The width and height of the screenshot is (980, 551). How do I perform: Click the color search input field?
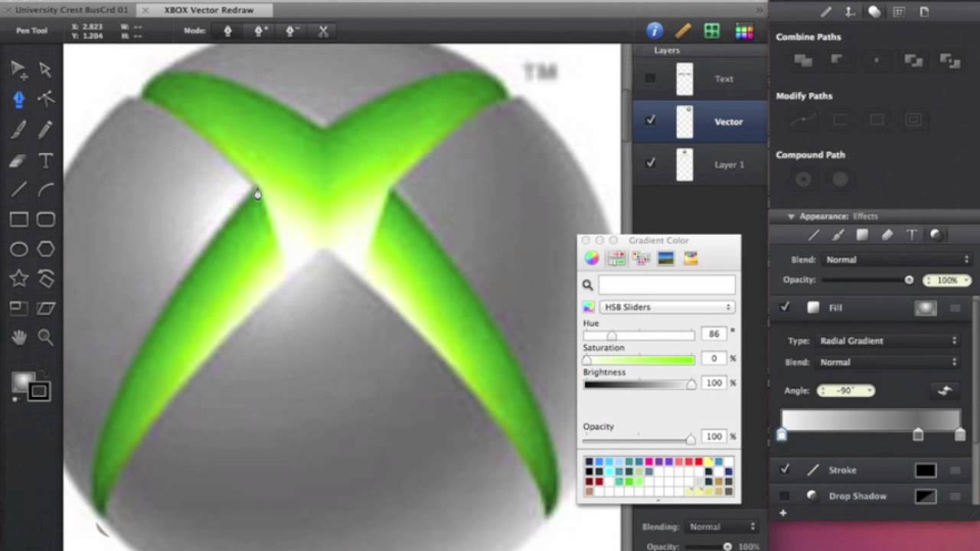click(667, 285)
